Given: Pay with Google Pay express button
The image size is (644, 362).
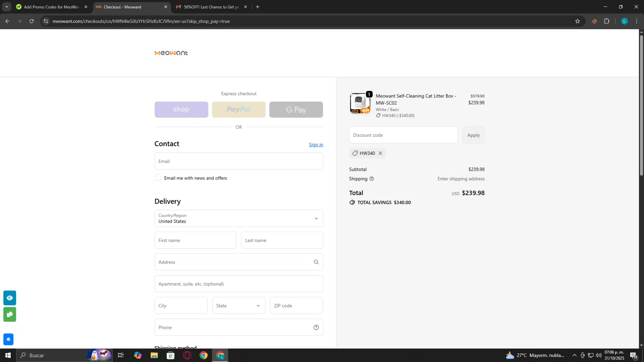Looking at the screenshot, I should (296, 110).
